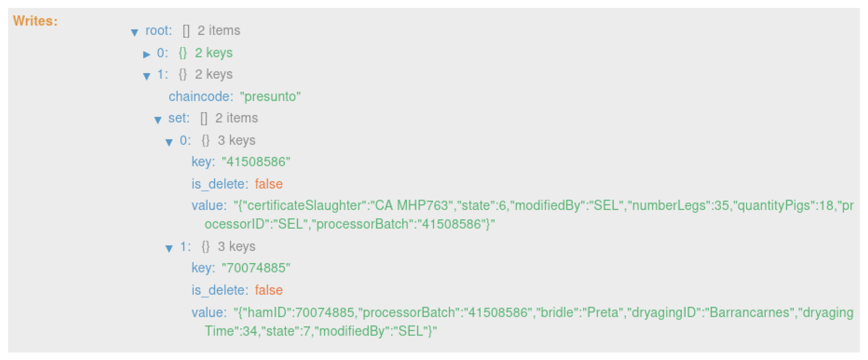Click the hamID JSON value string
The height and width of the screenshot is (360, 868).
click(x=371, y=312)
